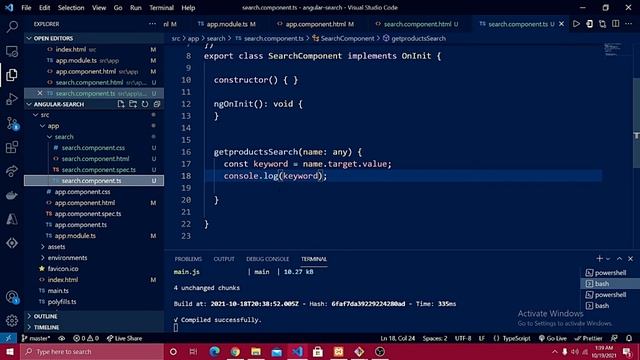Screen dimensions: 640x360
Task: Click the editor minimap
Action: click(613, 49)
